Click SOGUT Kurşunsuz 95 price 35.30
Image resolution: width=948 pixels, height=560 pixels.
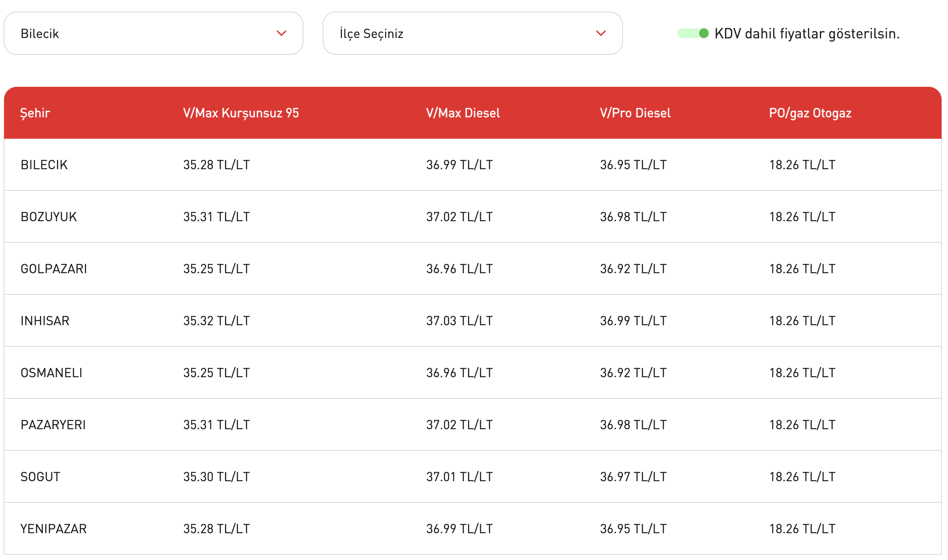coord(216,477)
